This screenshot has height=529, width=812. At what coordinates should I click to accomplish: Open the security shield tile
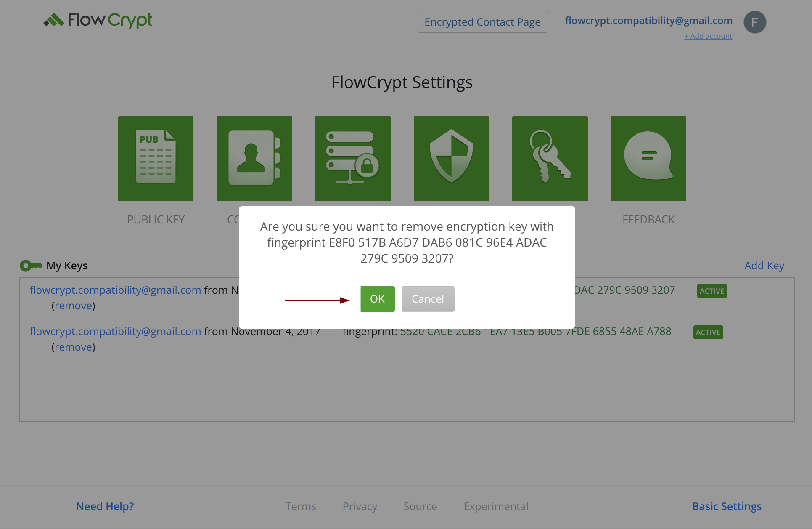point(451,158)
